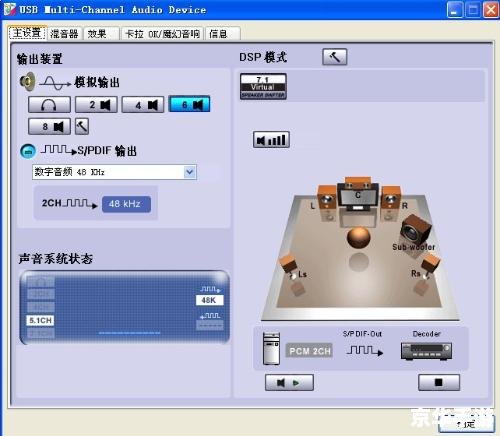This screenshot has width=500, height=436.
Task: Select the 6-speaker output button
Action: (189, 104)
